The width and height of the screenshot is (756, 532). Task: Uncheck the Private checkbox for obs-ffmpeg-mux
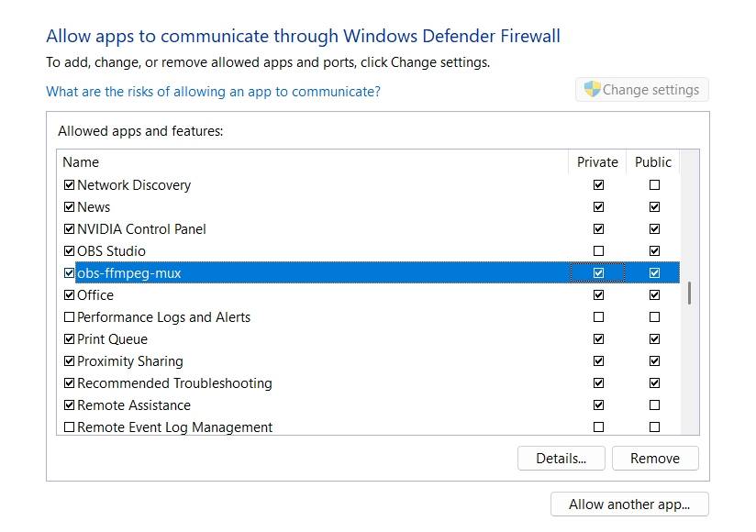pyautogui.click(x=598, y=272)
